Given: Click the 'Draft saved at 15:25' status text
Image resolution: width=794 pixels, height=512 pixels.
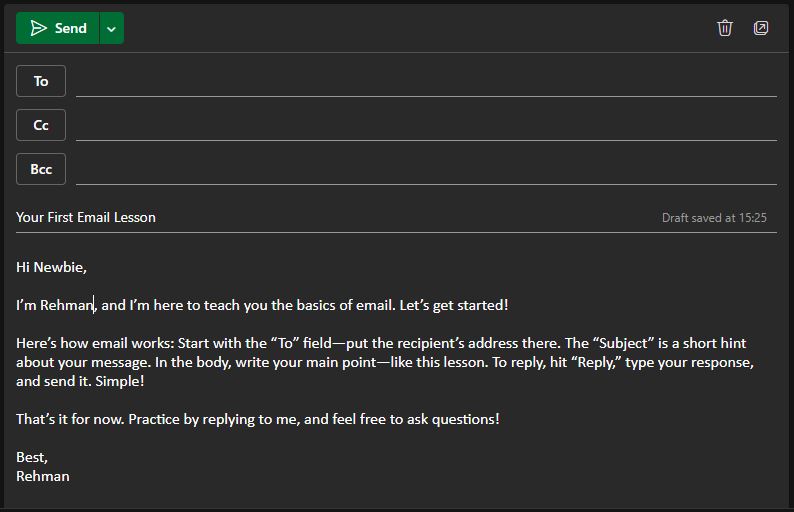Looking at the screenshot, I should (714, 218).
